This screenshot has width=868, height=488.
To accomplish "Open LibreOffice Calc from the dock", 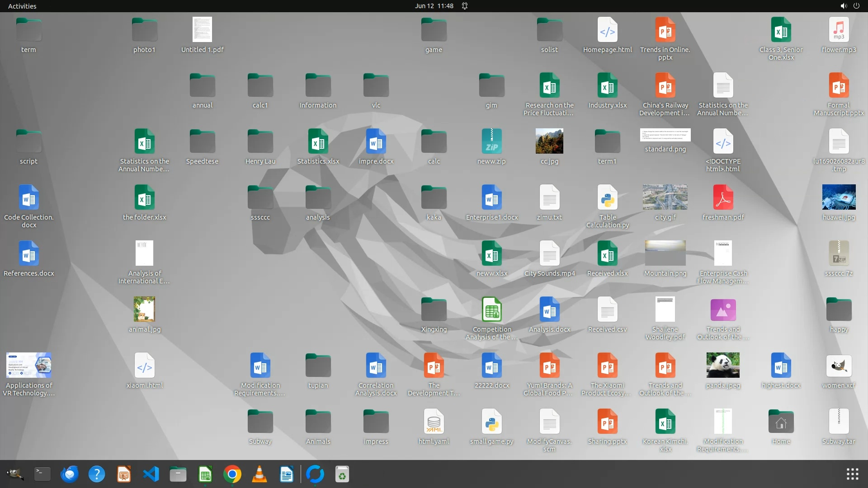I will 205,474.
